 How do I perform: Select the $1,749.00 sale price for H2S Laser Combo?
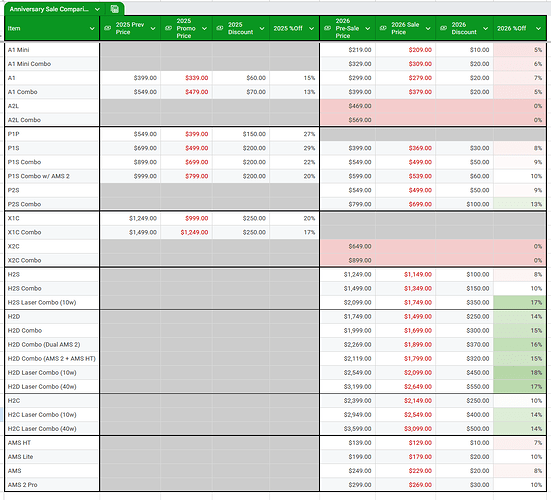coord(406,303)
